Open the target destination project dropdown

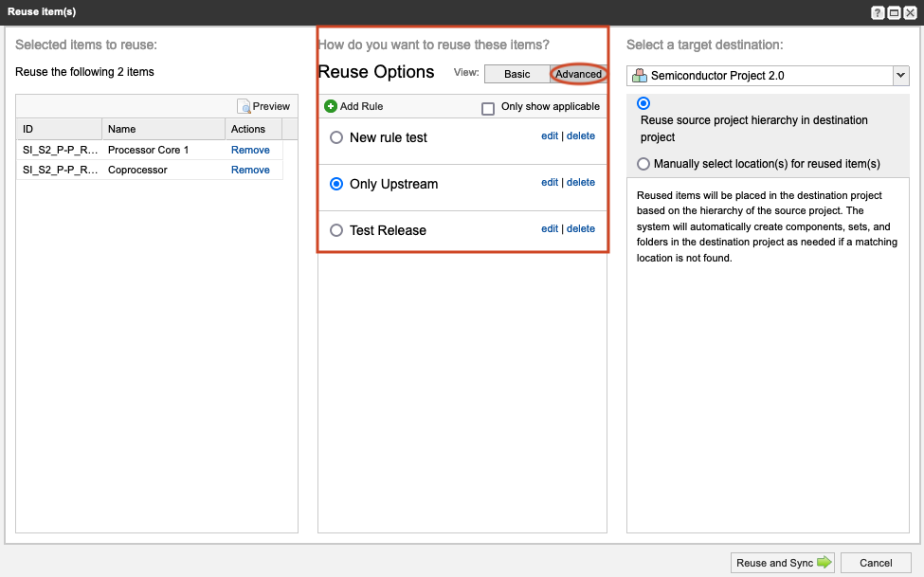coord(899,76)
